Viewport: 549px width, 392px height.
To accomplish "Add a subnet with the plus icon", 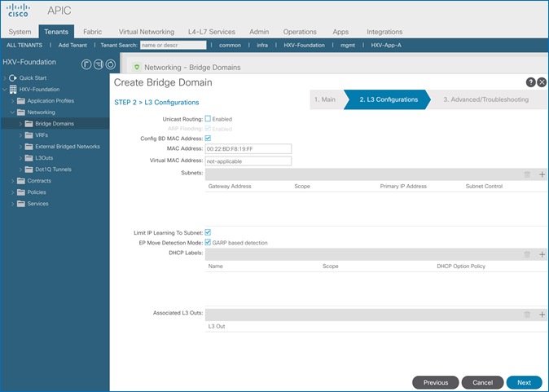I will click(x=542, y=174).
